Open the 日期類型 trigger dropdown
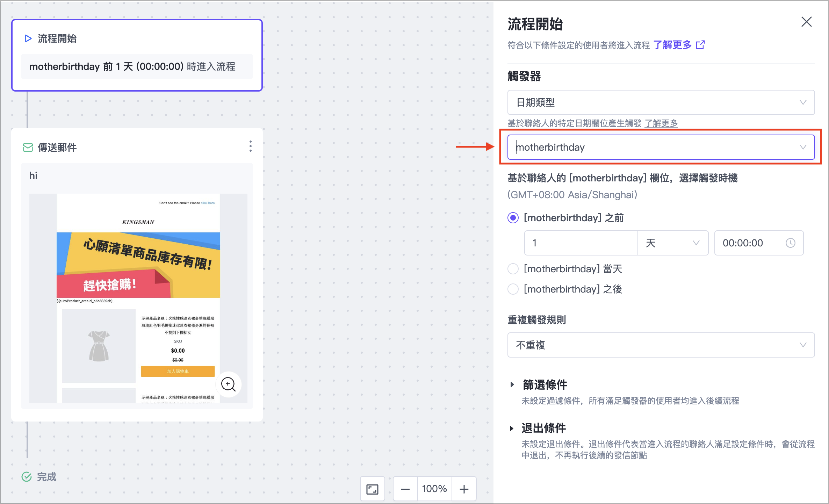 (661, 102)
